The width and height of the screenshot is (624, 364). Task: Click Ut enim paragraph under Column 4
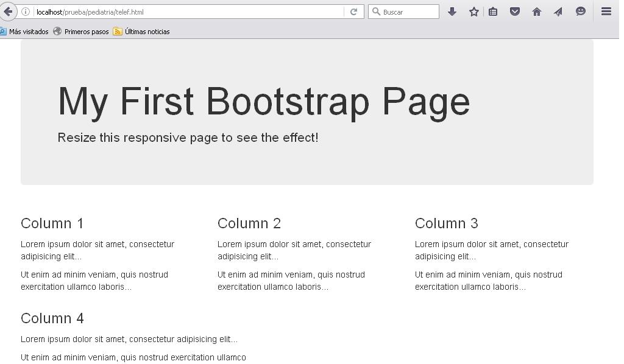pos(133,357)
